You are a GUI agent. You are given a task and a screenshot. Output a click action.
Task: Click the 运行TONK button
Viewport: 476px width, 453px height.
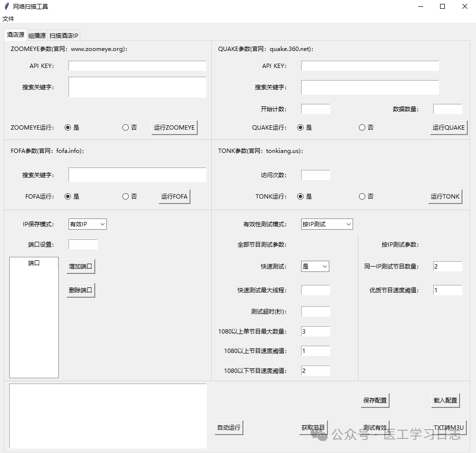(x=445, y=196)
